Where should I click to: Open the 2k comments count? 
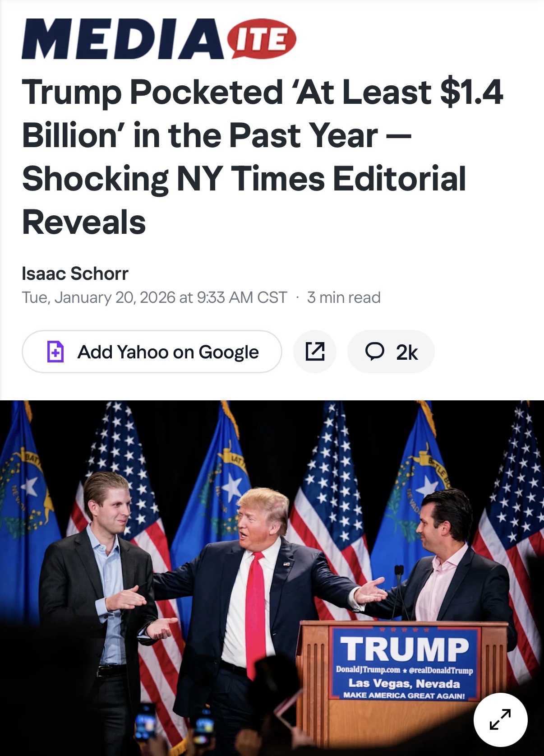(407, 352)
